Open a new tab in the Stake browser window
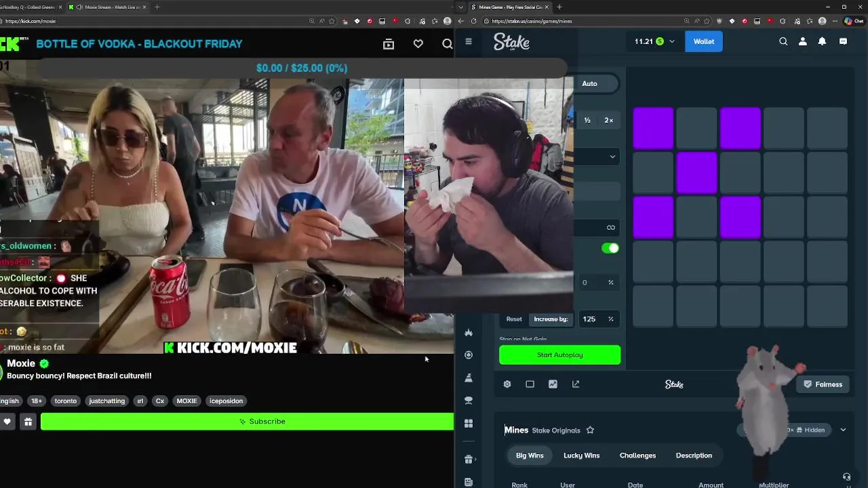The image size is (868, 488). click(x=559, y=7)
